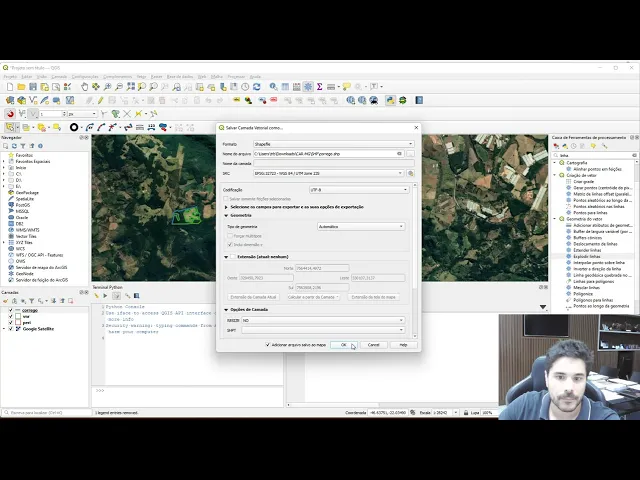Click the Open Project folder icon
This screenshot has height=480, width=640.
(x=21, y=87)
